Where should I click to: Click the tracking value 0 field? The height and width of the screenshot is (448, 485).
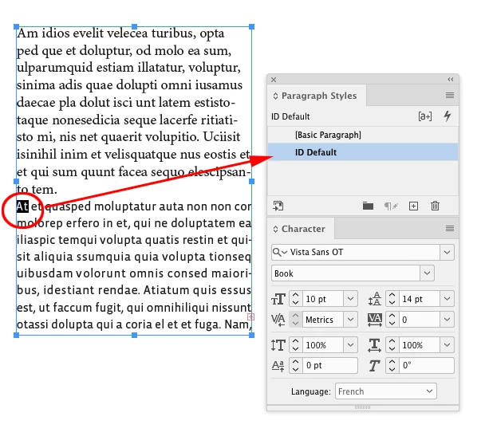coord(419,320)
